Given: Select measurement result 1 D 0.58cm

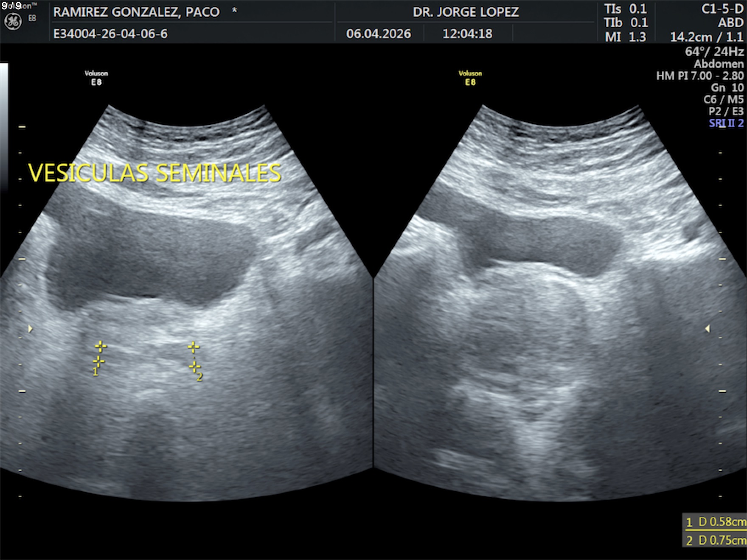Looking at the screenshot, I should [x=715, y=522].
